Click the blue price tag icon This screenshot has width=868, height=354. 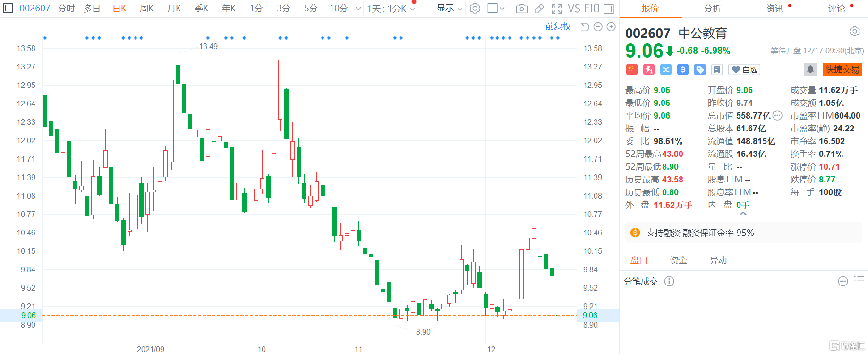pyautogui.click(x=700, y=70)
